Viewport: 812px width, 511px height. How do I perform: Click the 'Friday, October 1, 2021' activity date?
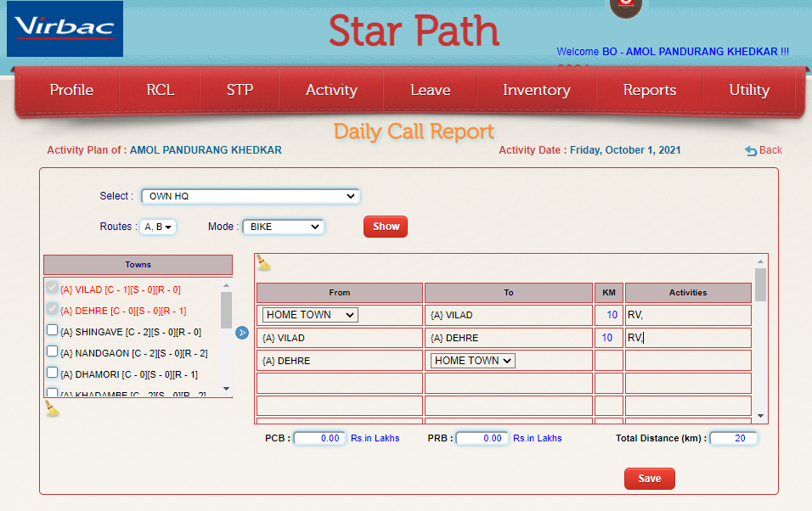625,150
